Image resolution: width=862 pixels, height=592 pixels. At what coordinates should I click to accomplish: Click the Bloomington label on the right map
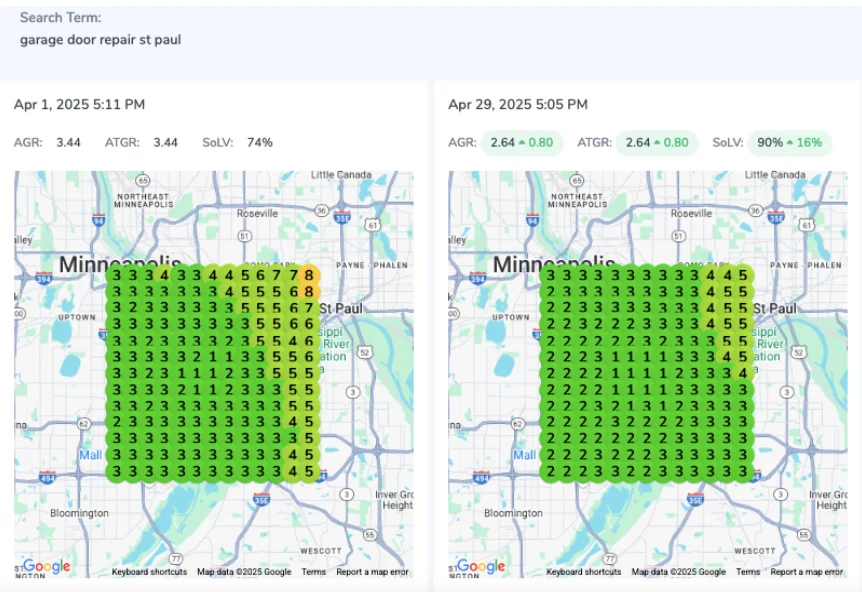tap(513, 513)
